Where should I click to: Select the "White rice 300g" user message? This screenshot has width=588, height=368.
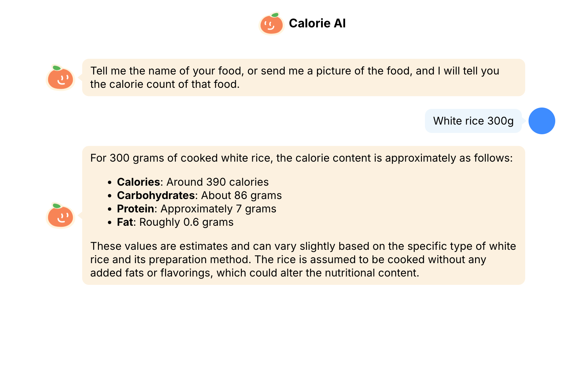point(473,121)
